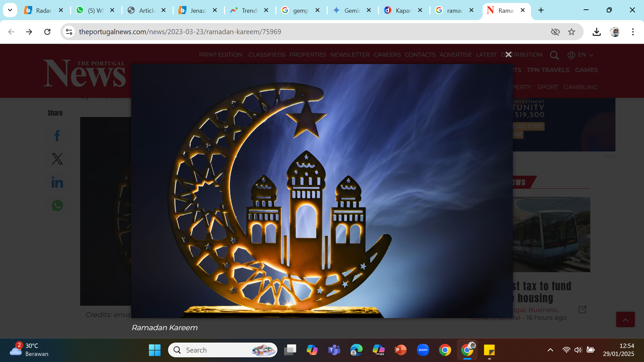The height and width of the screenshot is (362, 644).
Task: Open the Classifieds menu item
Action: [x=267, y=55]
